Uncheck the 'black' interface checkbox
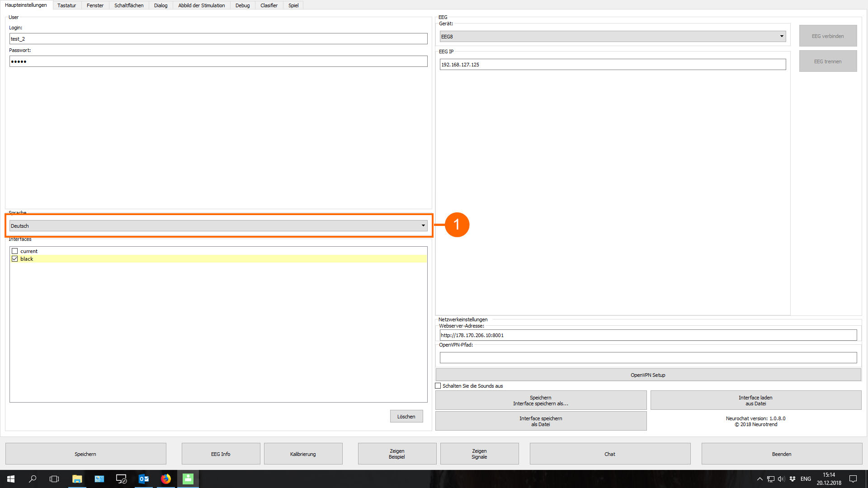The image size is (868, 488). (15, 259)
